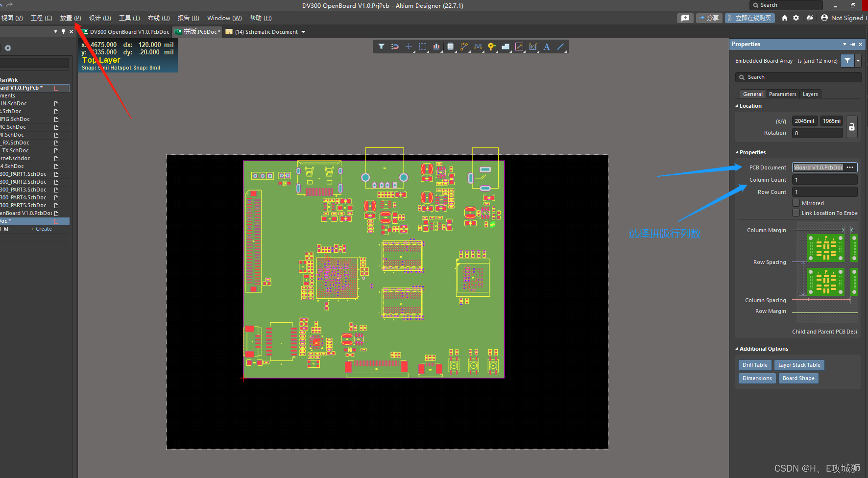Screen dimensions: 868x478
Task: Click the Board Shape button
Action: [798, 378]
